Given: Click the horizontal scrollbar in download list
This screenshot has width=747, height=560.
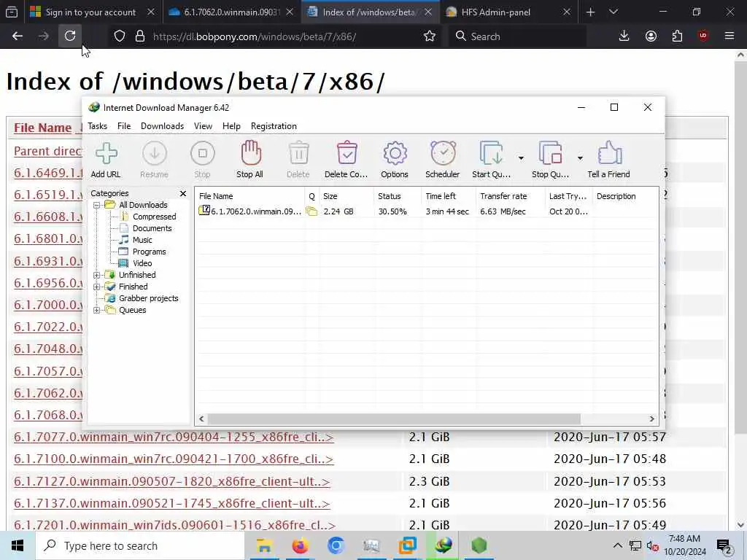Looking at the screenshot, I should pyautogui.click(x=394, y=419).
